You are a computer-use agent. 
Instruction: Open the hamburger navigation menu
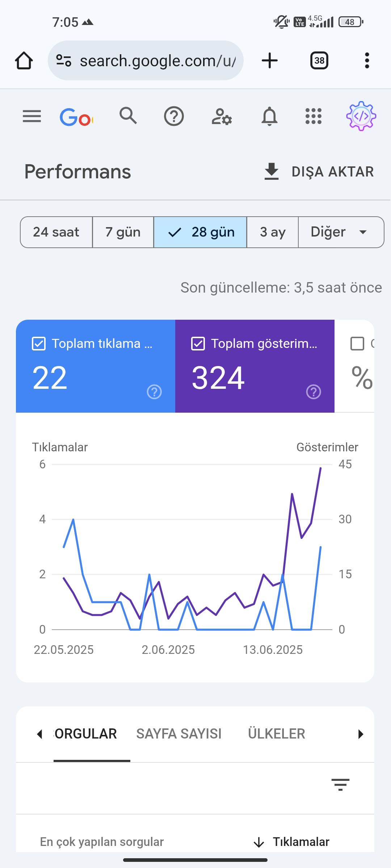(32, 116)
